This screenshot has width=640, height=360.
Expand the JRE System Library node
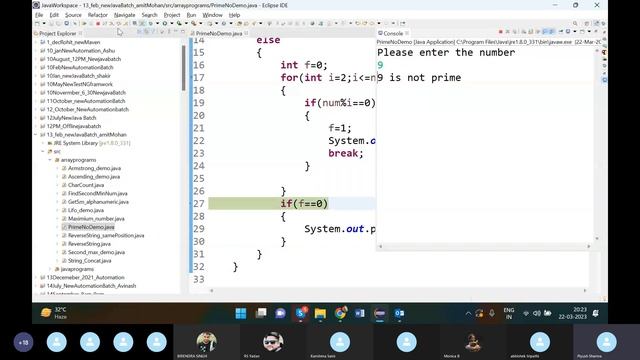43,143
